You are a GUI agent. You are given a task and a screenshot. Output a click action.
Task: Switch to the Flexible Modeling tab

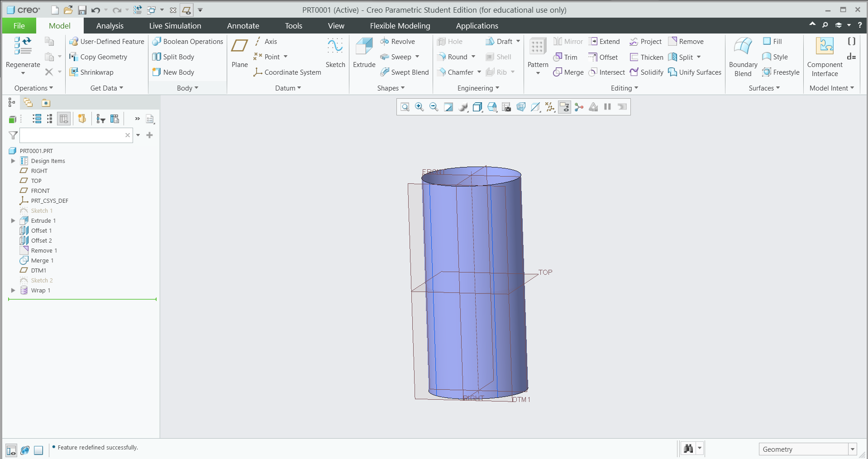tap(400, 25)
